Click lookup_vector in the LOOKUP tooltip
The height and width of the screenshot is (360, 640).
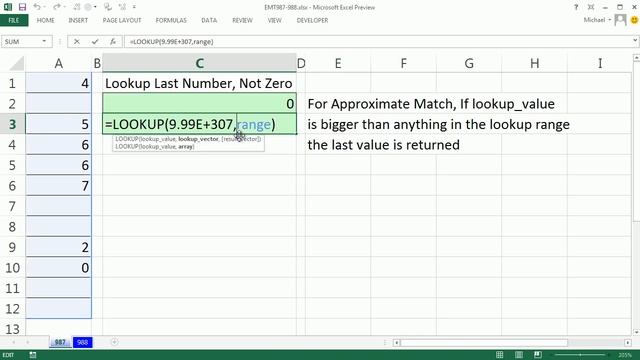click(x=198, y=139)
